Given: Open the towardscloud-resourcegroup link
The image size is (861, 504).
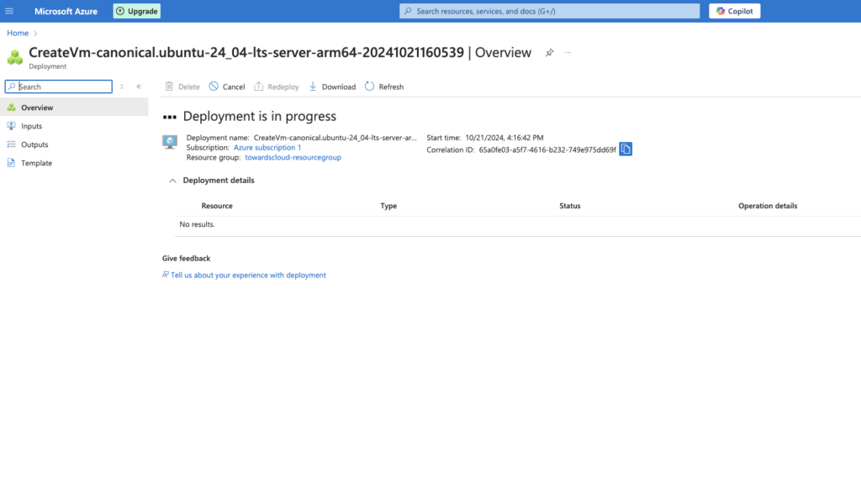Looking at the screenshot, I should (293, 157).
